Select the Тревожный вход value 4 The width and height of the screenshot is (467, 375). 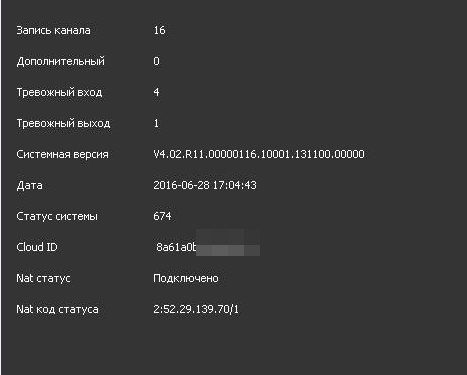coord(156,92)
